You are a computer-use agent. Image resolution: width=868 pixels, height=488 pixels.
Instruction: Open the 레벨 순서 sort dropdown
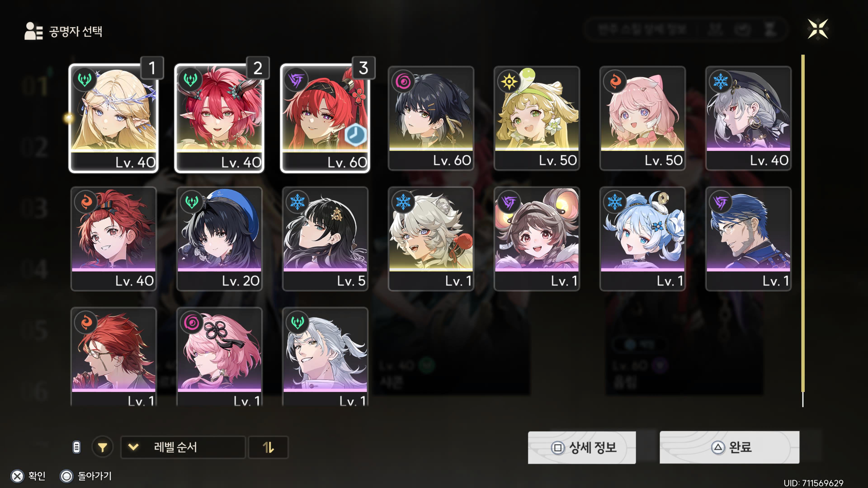click(183, 447)
